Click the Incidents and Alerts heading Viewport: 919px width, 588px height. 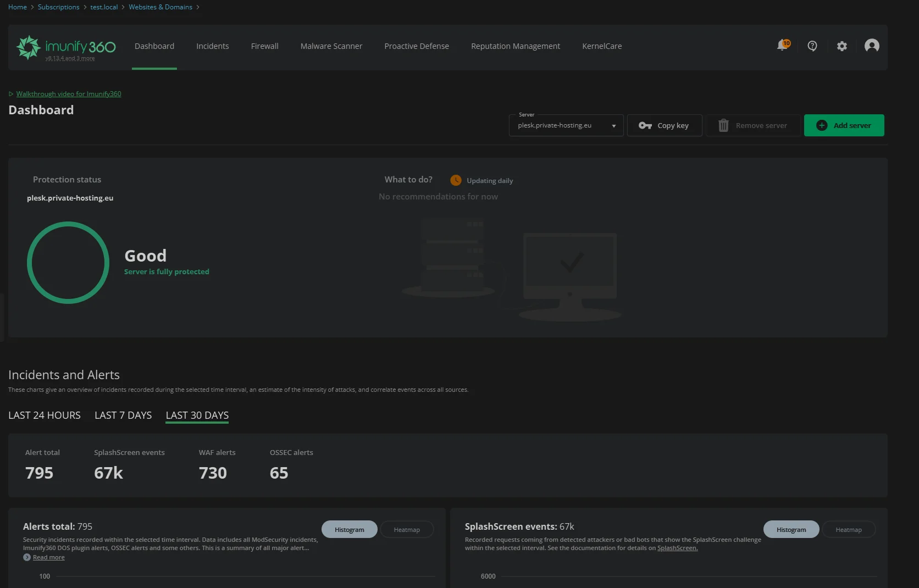(64, 375)
